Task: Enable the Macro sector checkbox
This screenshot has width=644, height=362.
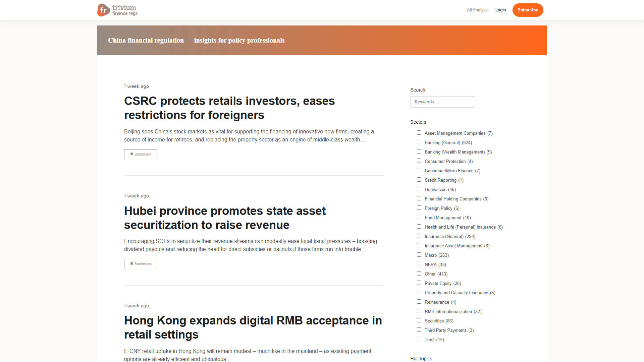Action: (x=419, y=254)
